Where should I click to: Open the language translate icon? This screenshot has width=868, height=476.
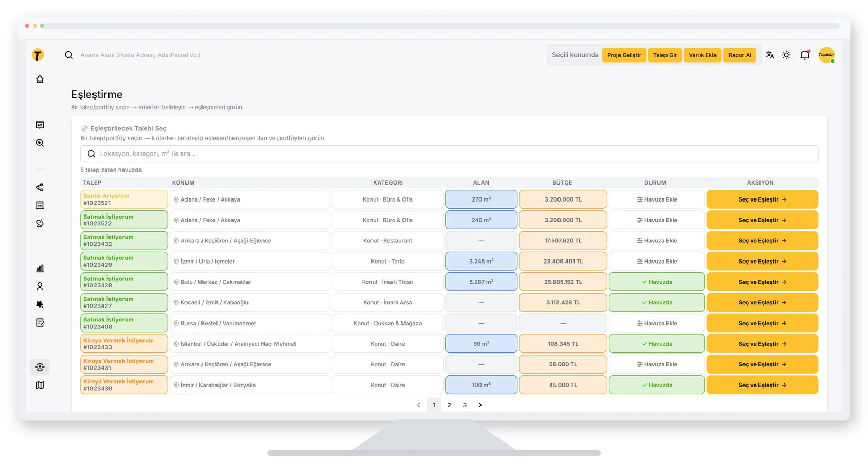[x=770, y=55]
